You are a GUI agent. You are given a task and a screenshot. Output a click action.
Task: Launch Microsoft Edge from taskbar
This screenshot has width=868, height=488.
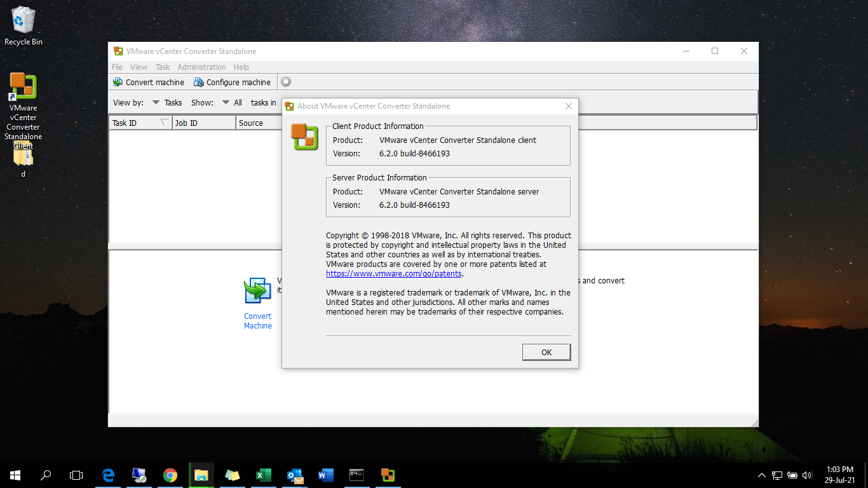108,475
